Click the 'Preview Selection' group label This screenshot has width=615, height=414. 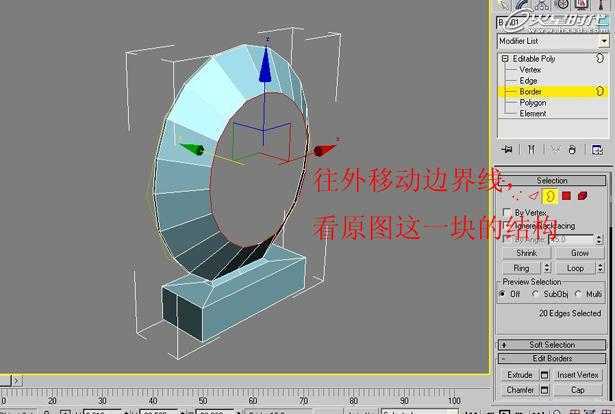[531, 281]
